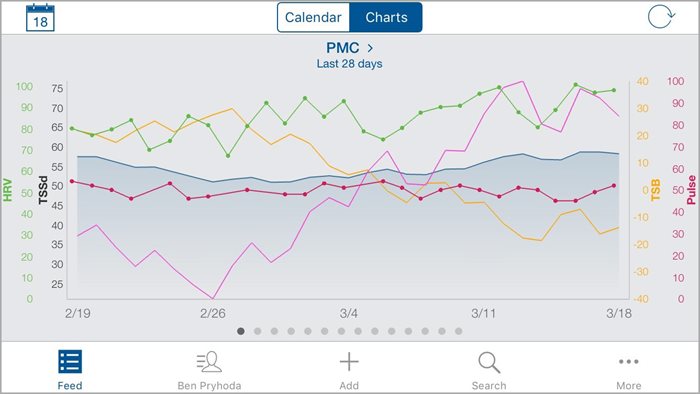Viewport: 700px width, 394px height.
Task: Open the Feed list icon
Action: point(70,361)
